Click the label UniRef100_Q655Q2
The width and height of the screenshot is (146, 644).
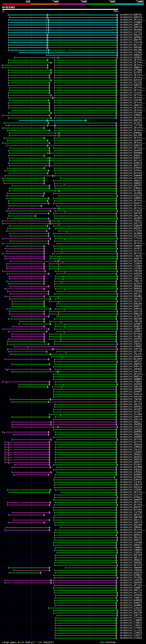tap(131, 37)
